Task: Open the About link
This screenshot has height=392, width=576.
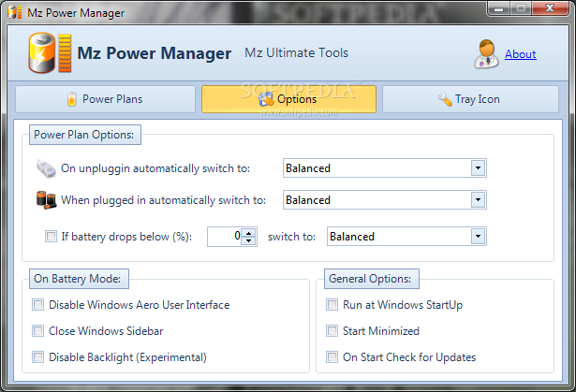Action: tap(520, 54)
